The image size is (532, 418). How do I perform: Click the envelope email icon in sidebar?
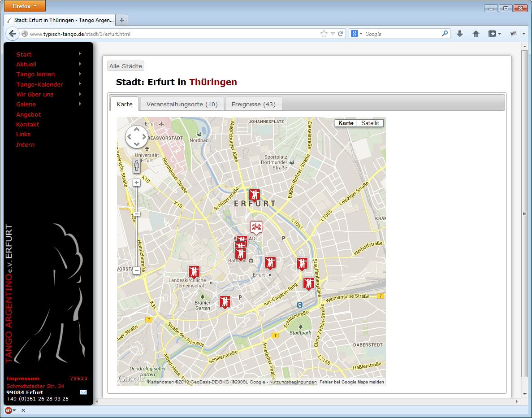[x=83, y=392]
